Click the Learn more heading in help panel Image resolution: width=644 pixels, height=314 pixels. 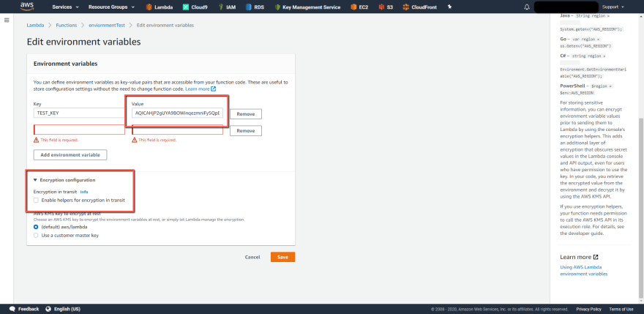click(x=579, y=257)
